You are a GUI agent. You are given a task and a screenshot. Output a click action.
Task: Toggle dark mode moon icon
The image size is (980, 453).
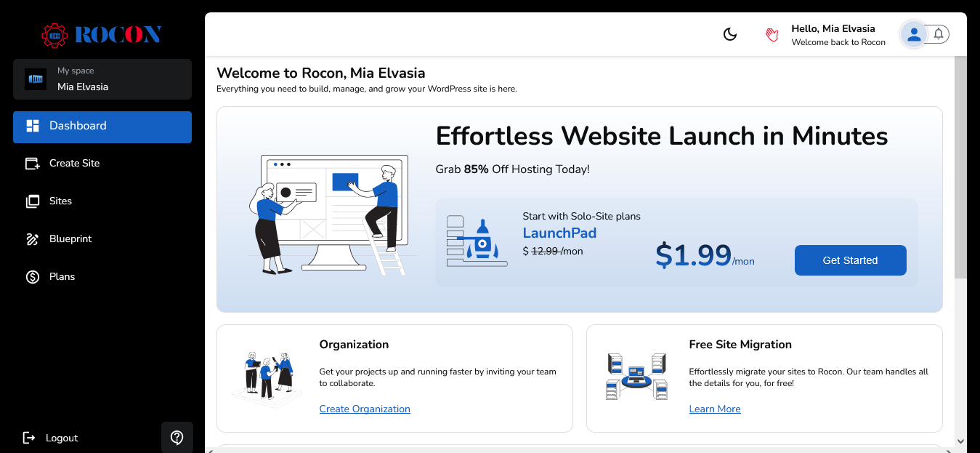coord(730,34)
